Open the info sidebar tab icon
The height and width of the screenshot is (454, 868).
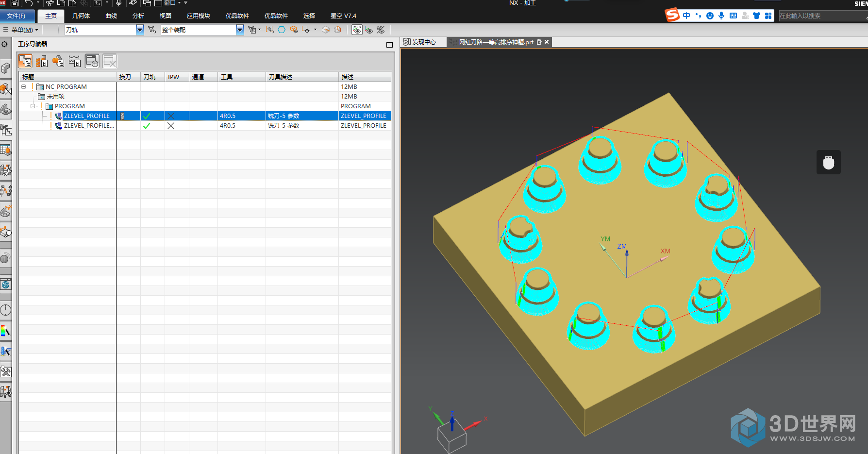(x=5, y=259)
